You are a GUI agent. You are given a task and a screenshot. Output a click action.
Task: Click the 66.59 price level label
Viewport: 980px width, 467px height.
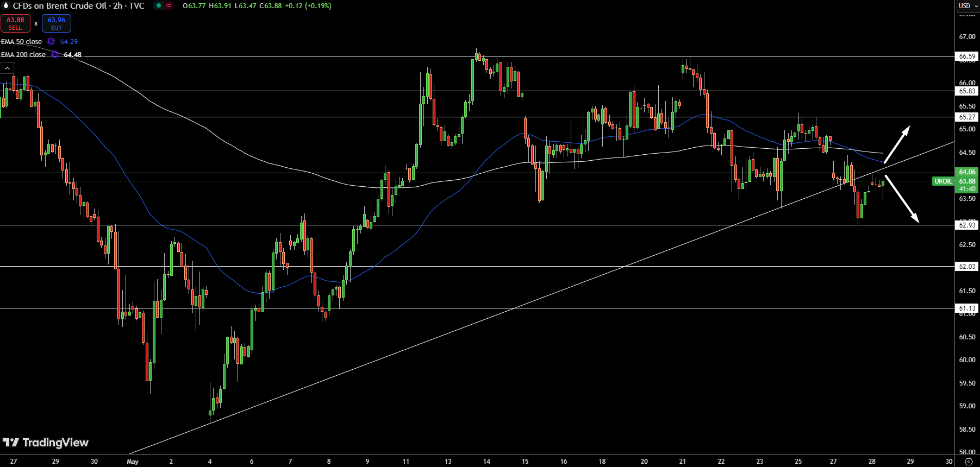pyautogui.click(x=967, y=56)
